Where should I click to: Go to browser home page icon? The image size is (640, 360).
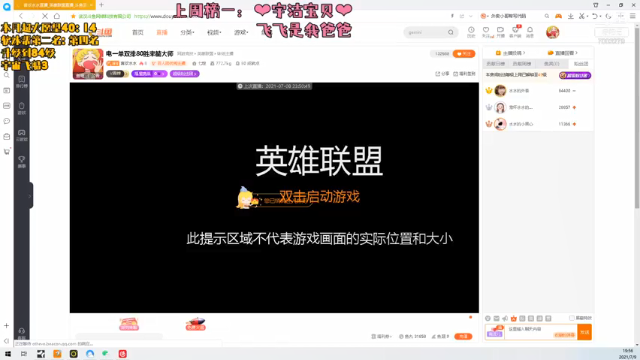click(x=57, y=16)
